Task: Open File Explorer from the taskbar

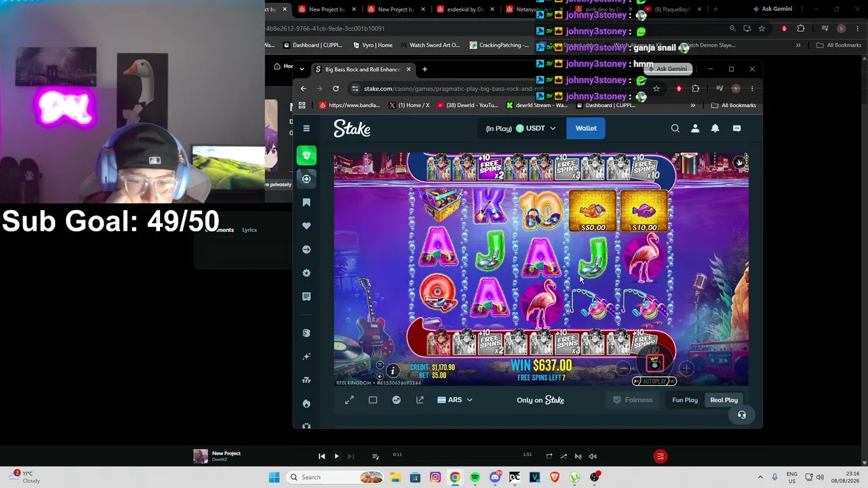Action: (x=395, y=477)
